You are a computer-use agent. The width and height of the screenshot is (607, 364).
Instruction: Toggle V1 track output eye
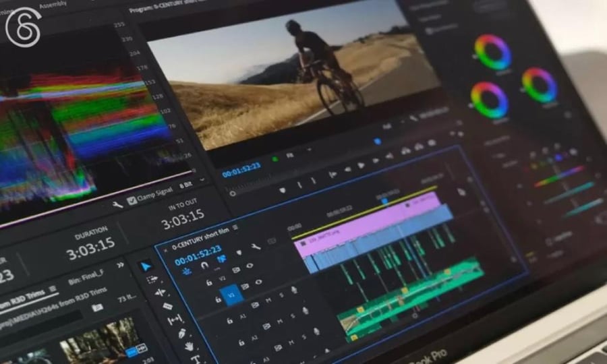pos(258,282)
